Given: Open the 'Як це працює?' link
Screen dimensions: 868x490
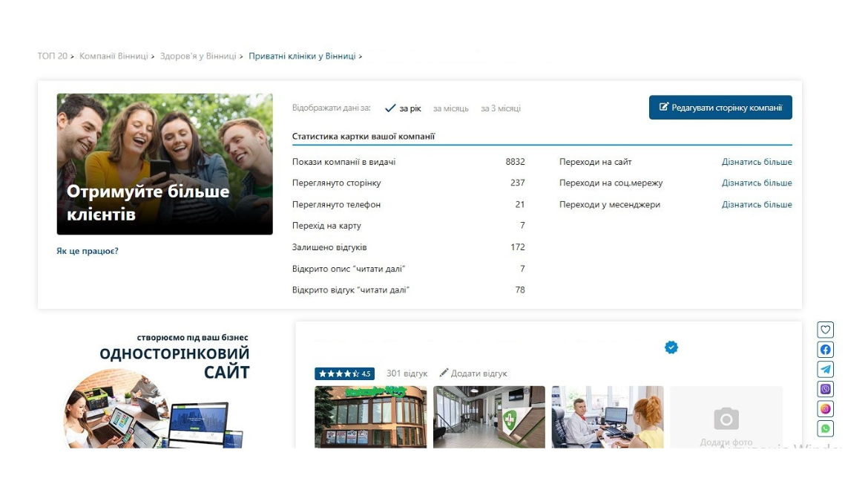Looking at the screenshot, I should click(88, 251).
